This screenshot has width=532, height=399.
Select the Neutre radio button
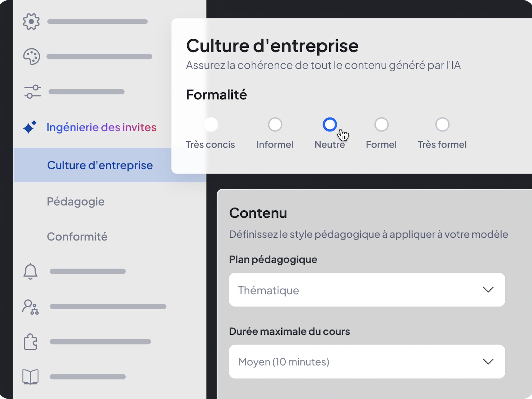330,125
